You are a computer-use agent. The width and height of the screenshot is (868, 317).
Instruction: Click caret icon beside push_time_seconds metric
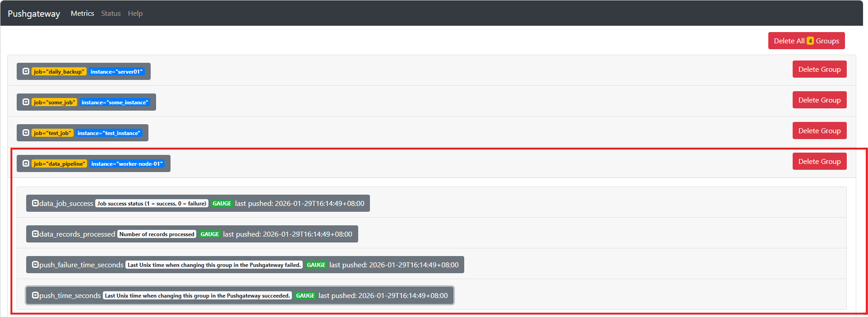(x=35, y=295)
